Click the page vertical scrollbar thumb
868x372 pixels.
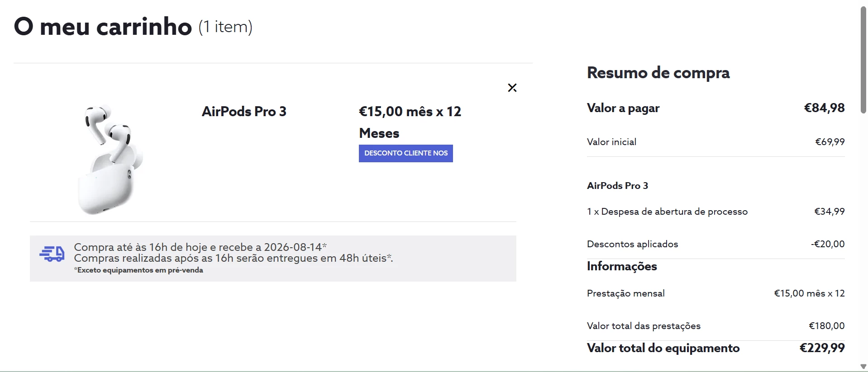(863, 60)
